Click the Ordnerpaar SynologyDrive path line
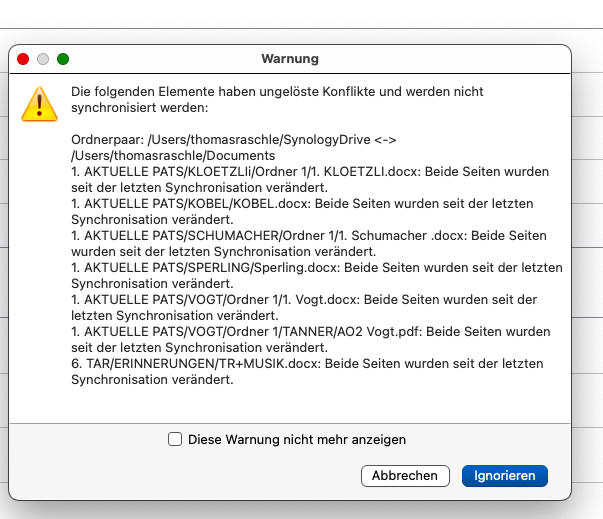This screenshot has height=519, width=603. click(x=234, y=140)
